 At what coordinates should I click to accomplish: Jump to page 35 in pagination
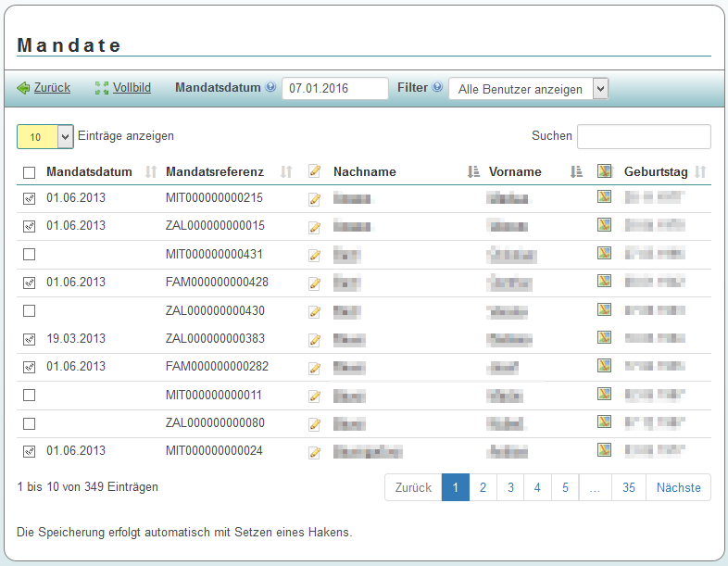629,487
